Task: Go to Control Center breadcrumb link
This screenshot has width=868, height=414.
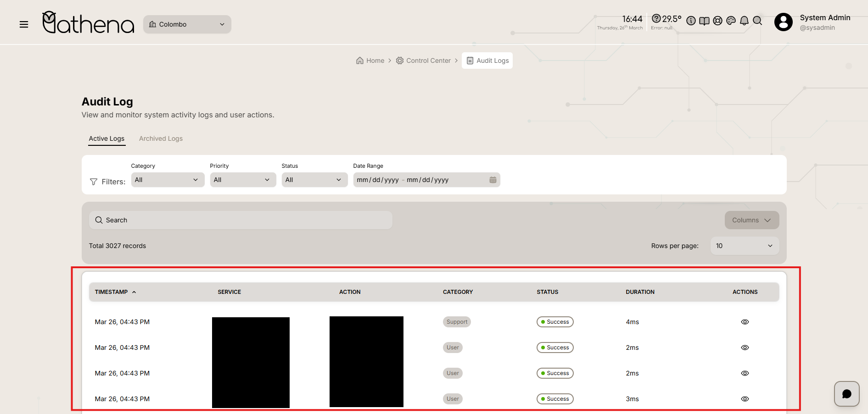Action: [x=428, y=61]
